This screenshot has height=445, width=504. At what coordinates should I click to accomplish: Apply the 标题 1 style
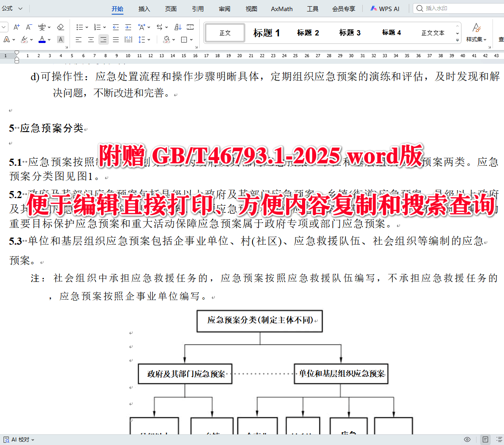coord(266,32)
